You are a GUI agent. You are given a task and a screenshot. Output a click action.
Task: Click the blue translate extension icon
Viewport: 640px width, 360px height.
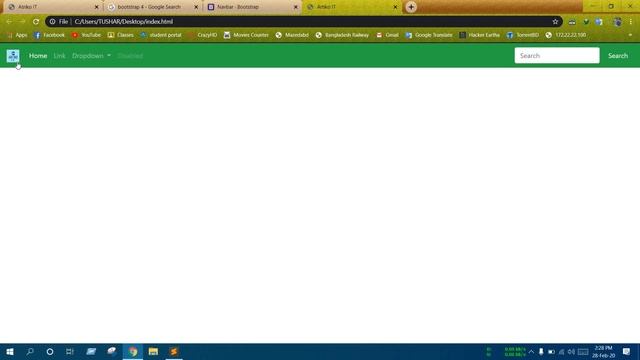(599, 22)
